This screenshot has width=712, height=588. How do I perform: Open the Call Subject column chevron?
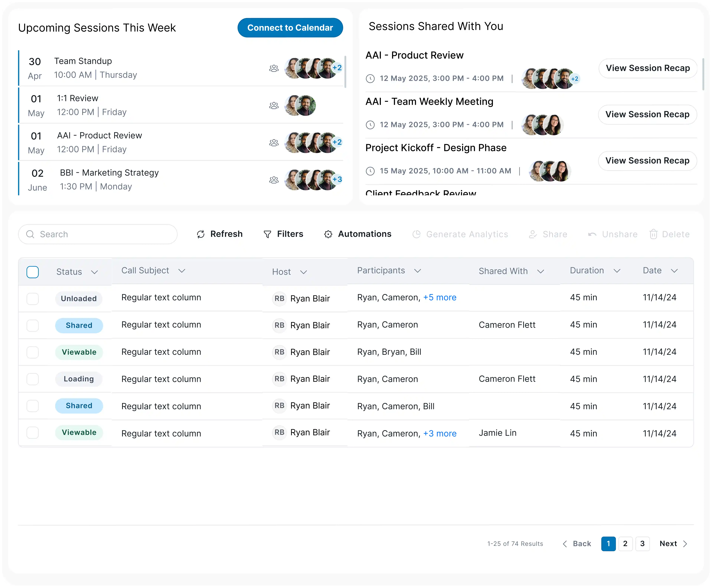point(182,271)
